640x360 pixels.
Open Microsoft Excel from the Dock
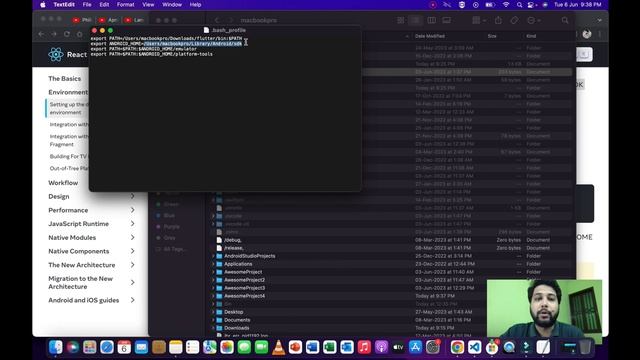(330, 347)
